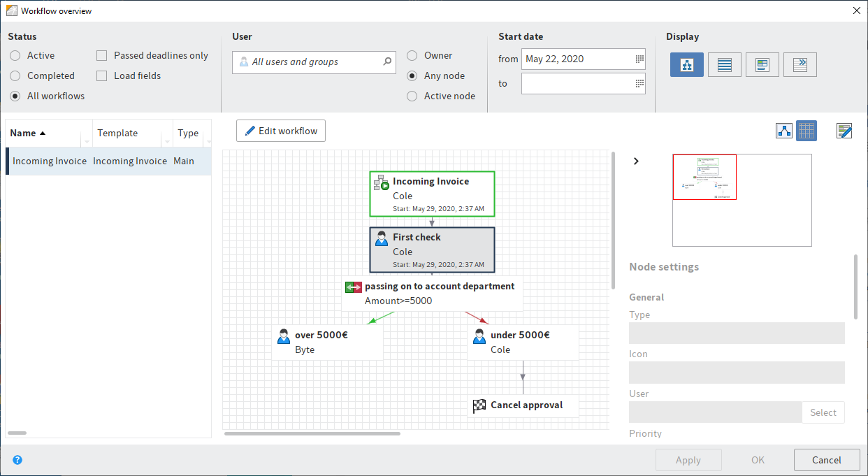Open the form edit pencil icon
This screenshot has width=868, height=476.
[844, 131]
